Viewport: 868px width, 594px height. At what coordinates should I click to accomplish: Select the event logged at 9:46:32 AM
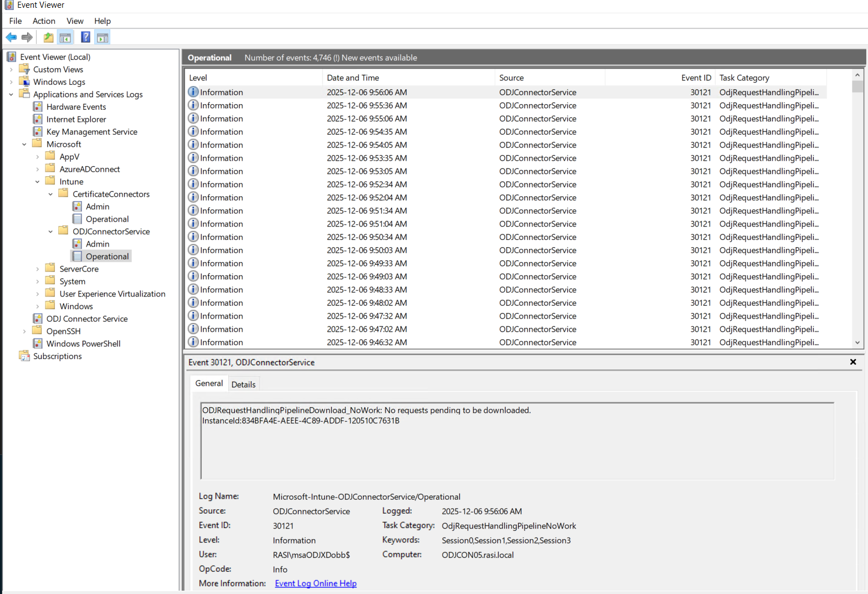[x=506, y=342]
